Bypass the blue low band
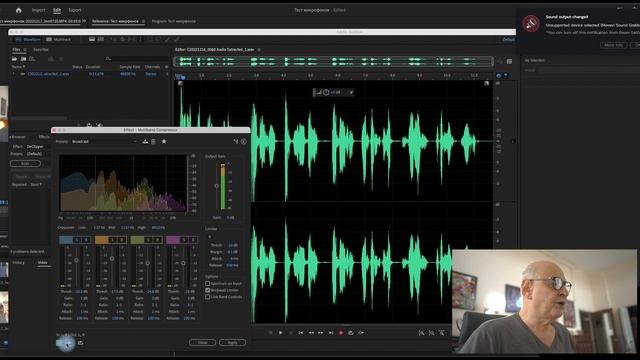Screen dimensions: 640x360 86,240
